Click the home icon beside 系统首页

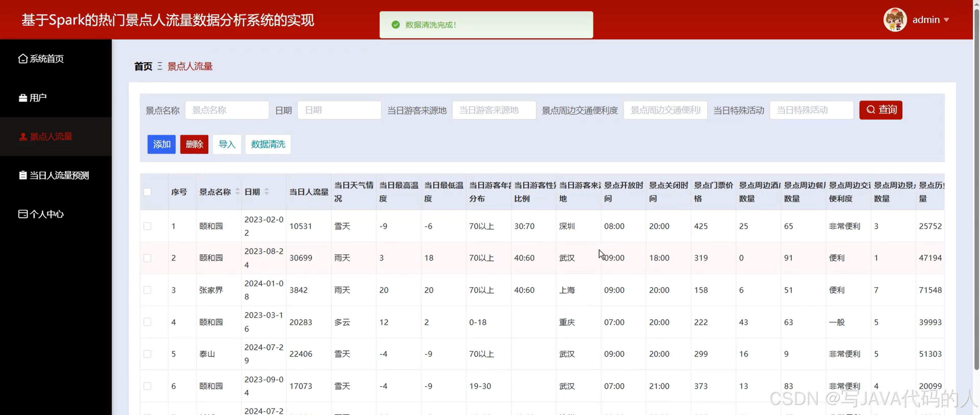23,58
